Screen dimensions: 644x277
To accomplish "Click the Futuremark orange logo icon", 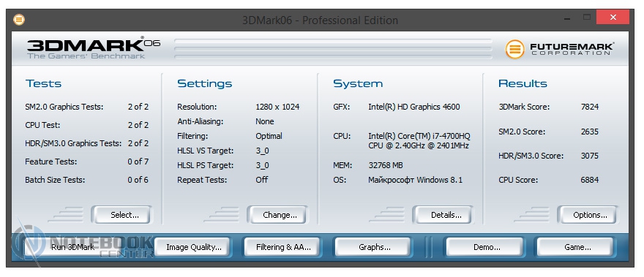I will tap(514, 49).
